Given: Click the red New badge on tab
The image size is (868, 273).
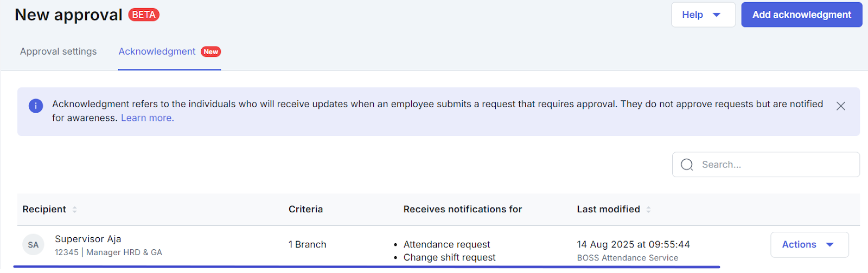Looking at the screenshot, I should pos(210,52).
